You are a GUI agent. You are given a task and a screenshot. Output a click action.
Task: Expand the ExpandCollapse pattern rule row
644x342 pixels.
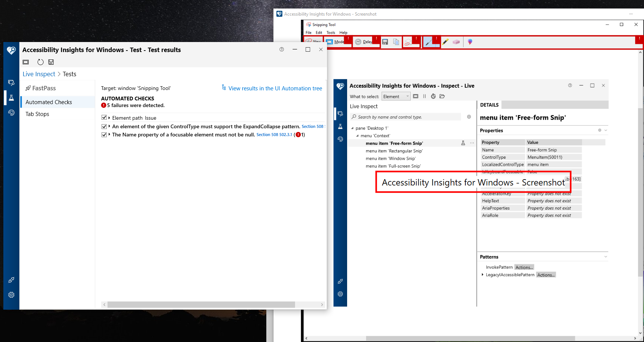tap(109, 126)
